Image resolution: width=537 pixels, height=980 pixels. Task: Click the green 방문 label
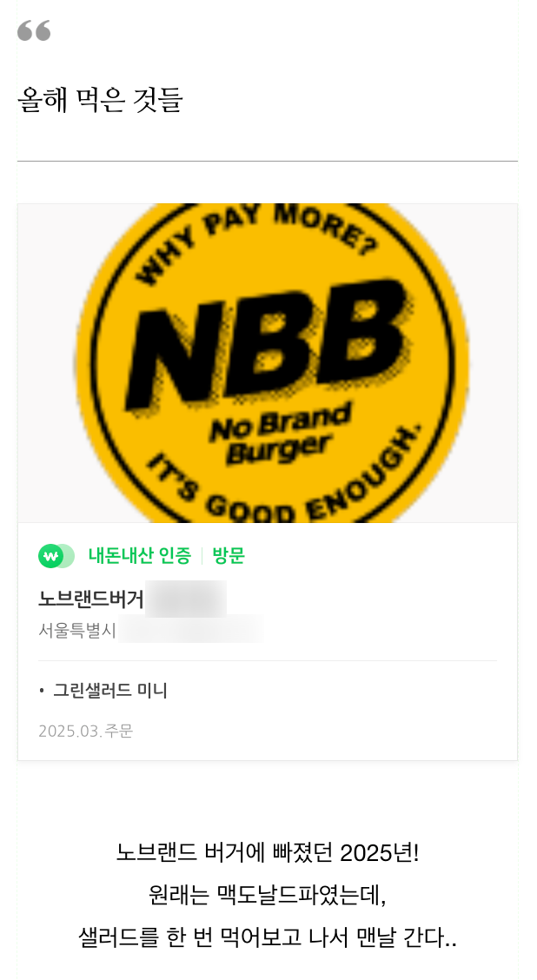[229, 556]
